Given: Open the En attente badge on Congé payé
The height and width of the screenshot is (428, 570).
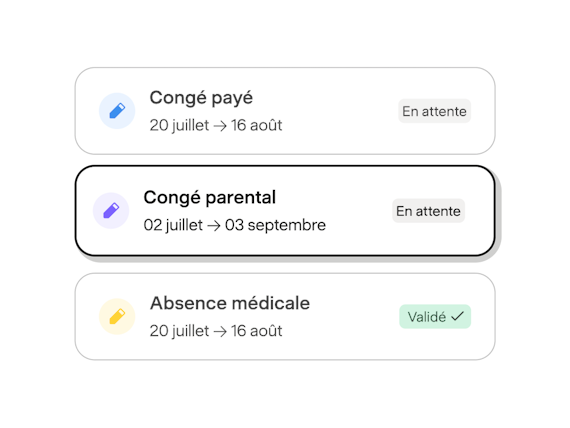Looking at the screenshot, I should 434,111.
